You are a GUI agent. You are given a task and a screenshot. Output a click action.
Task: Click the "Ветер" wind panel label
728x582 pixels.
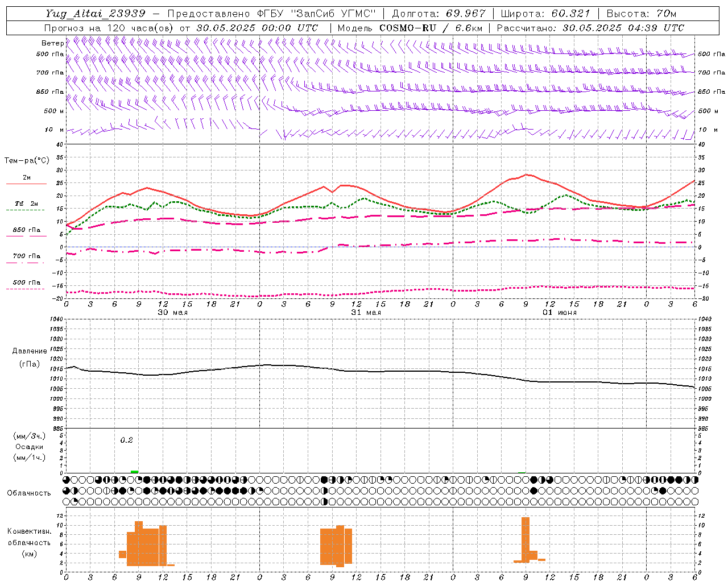(x=52, y=43)
